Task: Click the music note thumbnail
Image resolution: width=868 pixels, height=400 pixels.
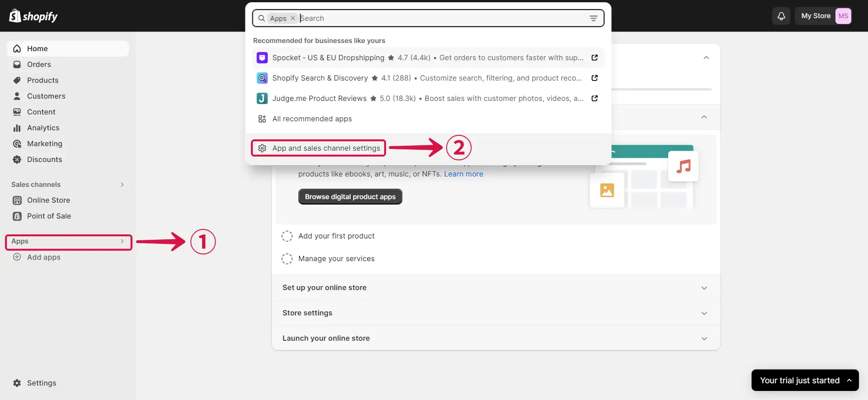Action: point(683,166)
